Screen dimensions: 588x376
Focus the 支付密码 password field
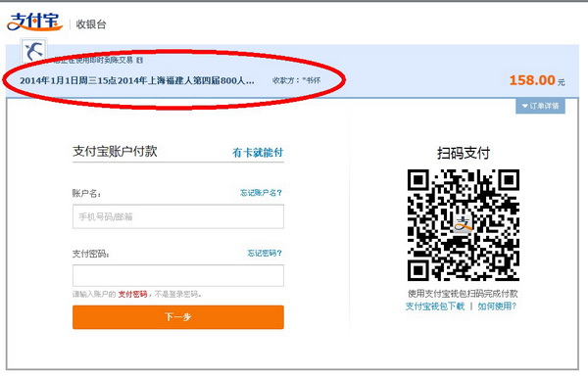coord(178,275)
